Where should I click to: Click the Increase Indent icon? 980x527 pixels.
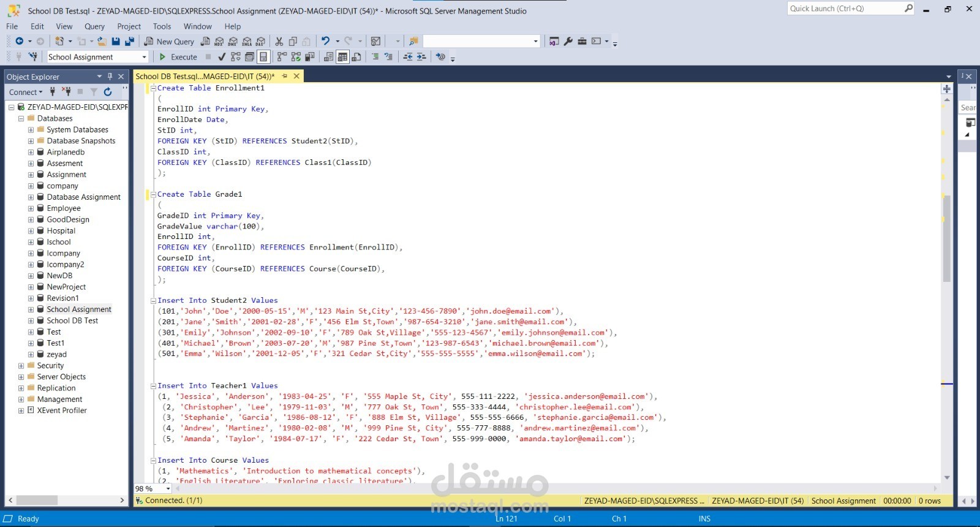coord(421,57)
